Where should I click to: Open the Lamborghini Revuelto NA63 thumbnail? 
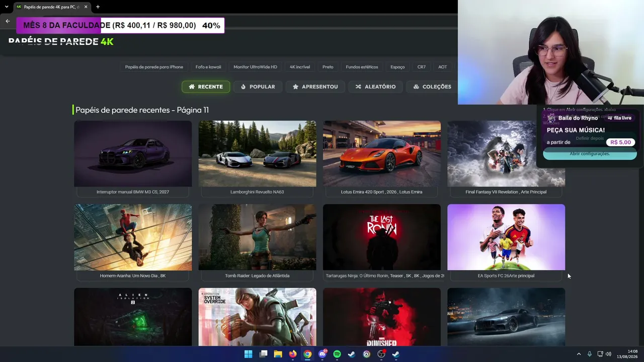pos(257,153)
